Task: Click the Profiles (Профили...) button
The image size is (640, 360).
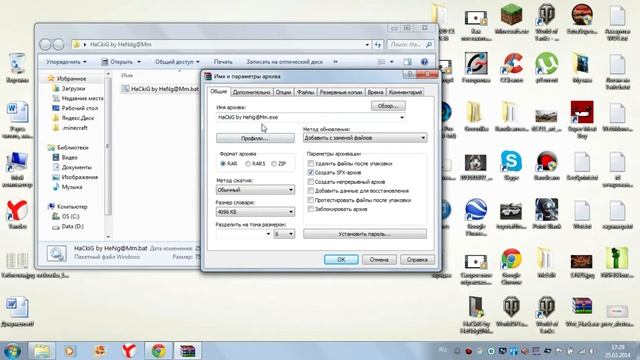Action: [255, 138]
